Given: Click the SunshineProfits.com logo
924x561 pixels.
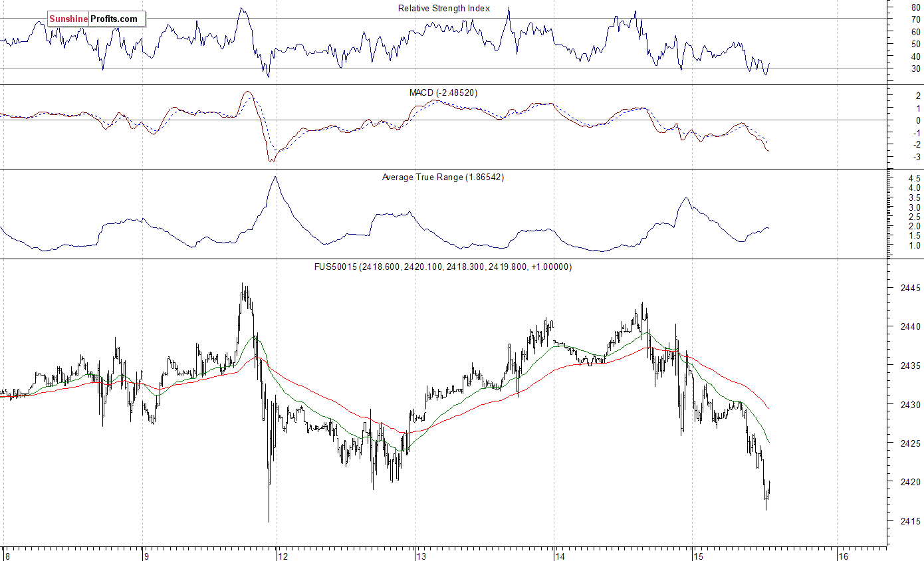Looking at the screenshot, I should [x=96, y=19].
